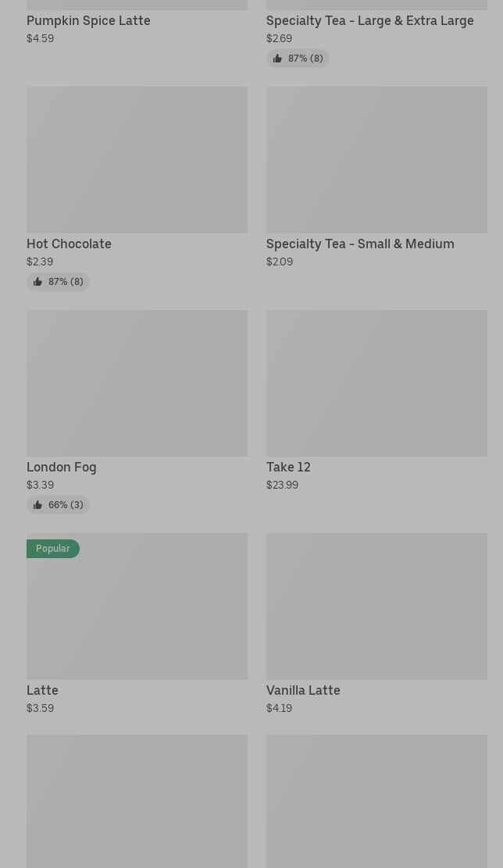503x868 pixels.
Task: Open the Specialty Tea Small & Medium image
Action: tap(376, 159)
